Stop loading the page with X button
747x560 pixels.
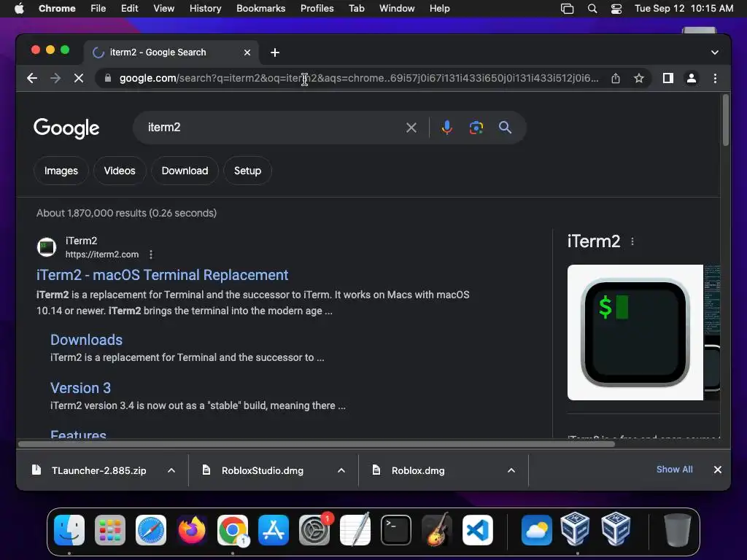tap(79, 78)
